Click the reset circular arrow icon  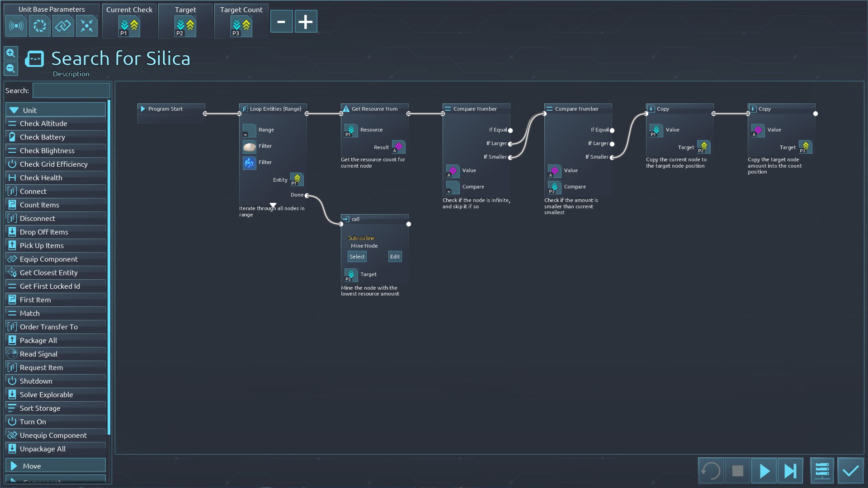pos(711,471)
